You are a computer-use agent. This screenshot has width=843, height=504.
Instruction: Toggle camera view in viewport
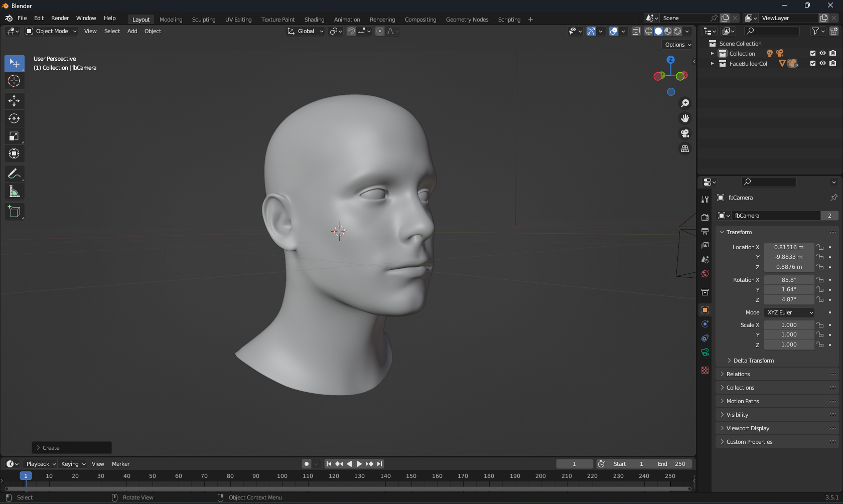pos(685,133)
